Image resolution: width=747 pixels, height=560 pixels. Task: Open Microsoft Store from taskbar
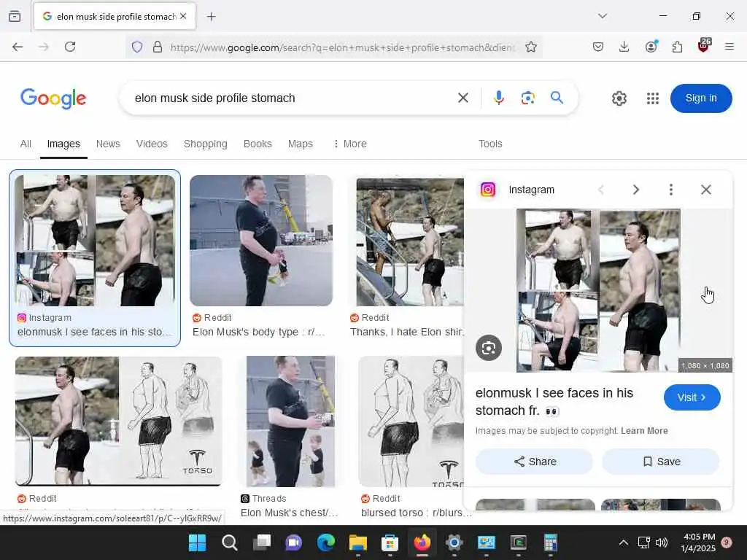[390, 542]
